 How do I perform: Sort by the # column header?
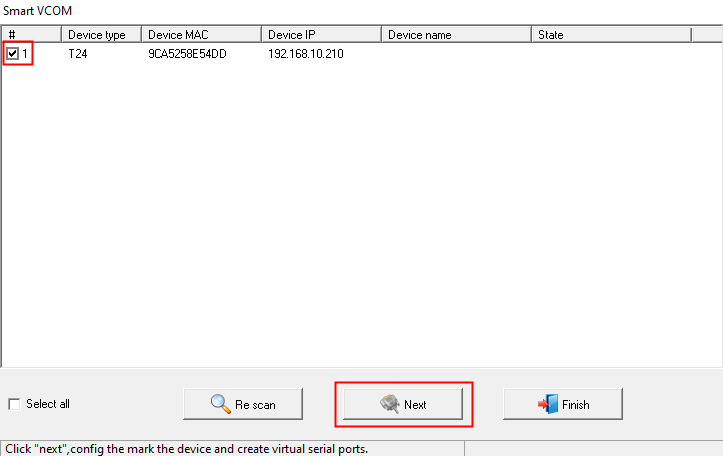(x=30, y=35)
